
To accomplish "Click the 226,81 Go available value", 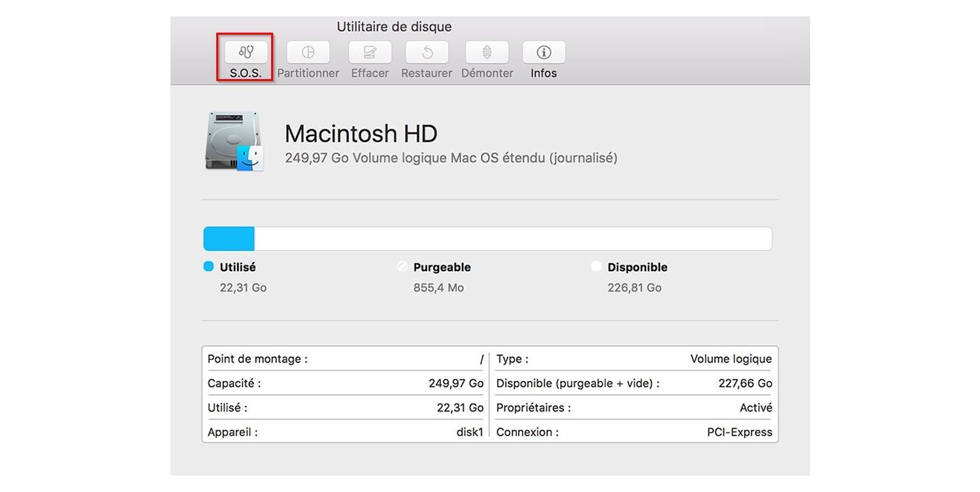I will [634, 287].
